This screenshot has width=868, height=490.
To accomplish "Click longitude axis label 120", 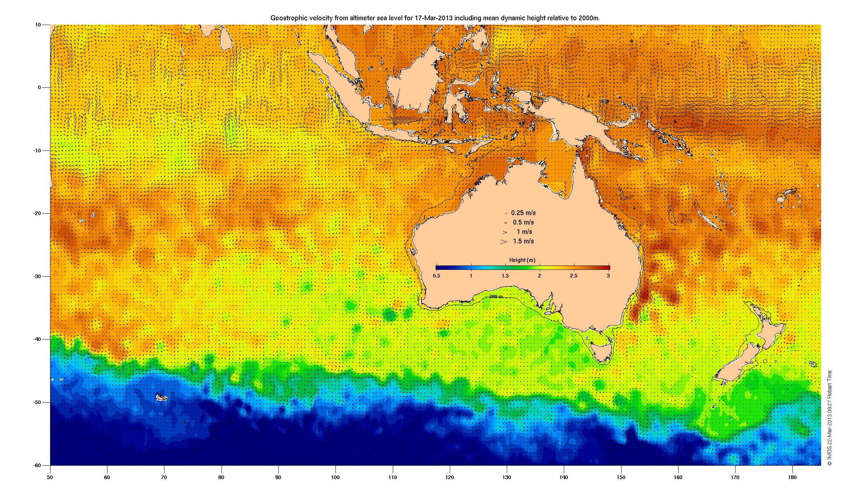I will pyautogui.click(x=449, y=477).
